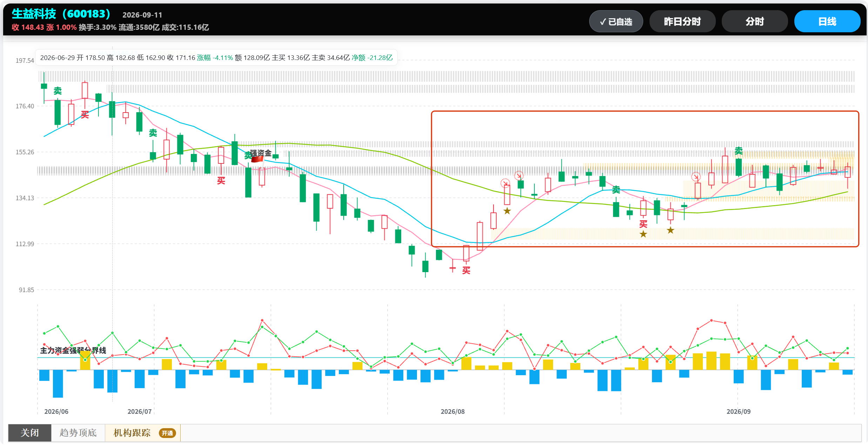Click the 91.85 price axis label
The height and width of the screenshot is (445, 868).
26,290
